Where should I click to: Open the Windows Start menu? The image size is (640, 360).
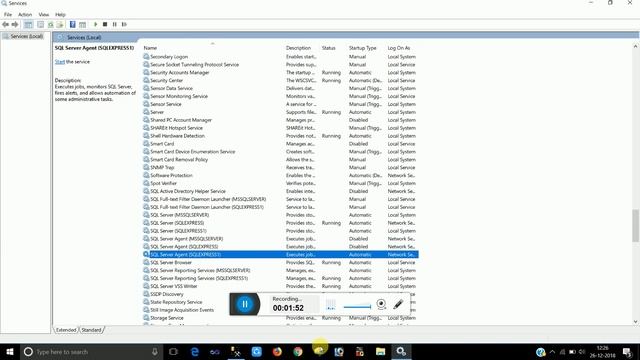(10, 351)
